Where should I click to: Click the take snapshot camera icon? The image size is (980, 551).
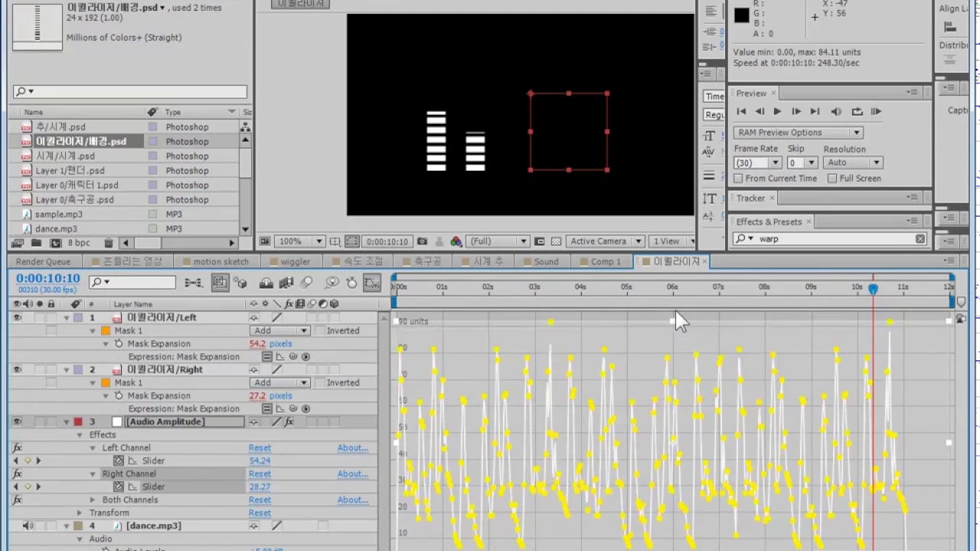(422, 241)
